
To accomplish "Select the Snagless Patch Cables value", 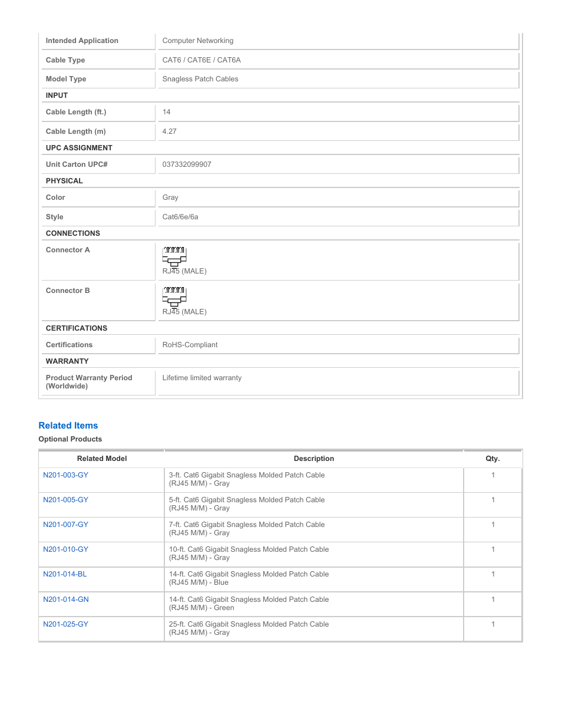I will point(200,79).
